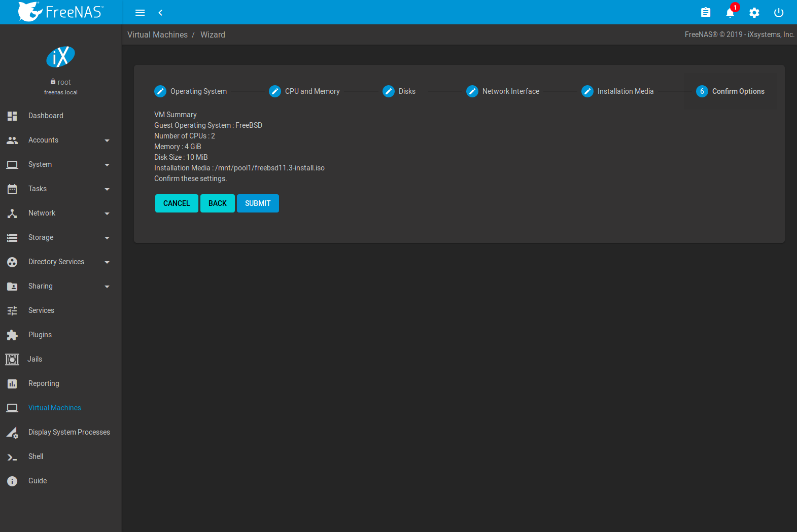This screenshot has width=797, height=532.
Task: Go to Installation Media step
Action: click(x=617, y=91)
